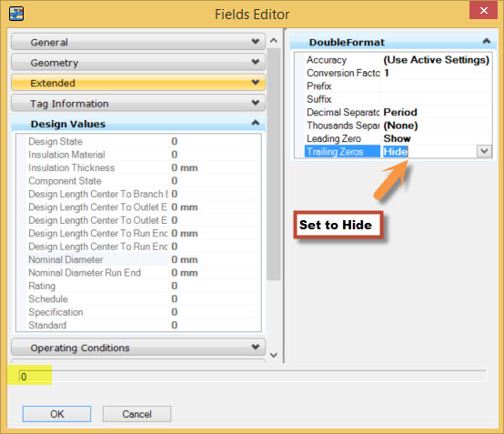Viewport: 504px width, 434px height.
Task: Expand the Extended section chevron
Action: point(256,82)
